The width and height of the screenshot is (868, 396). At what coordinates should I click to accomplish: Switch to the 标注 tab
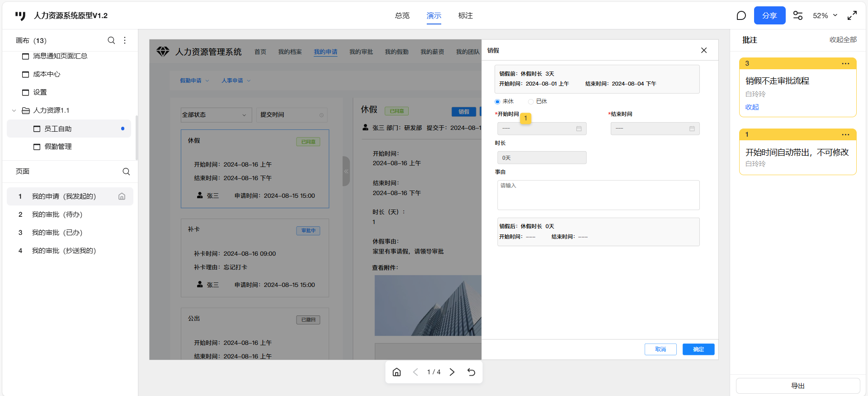click(x=465, y=16)
